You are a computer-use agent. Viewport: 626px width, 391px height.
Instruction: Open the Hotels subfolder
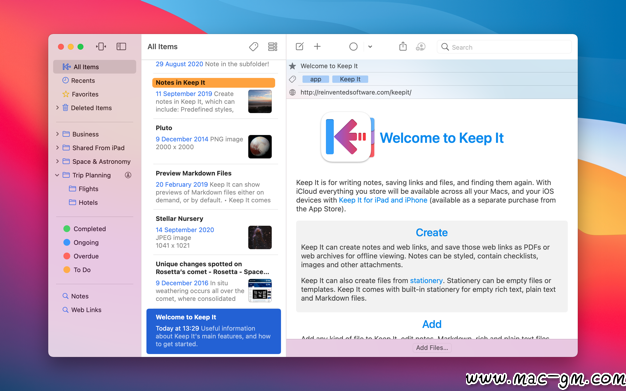(x=88, y=202)
